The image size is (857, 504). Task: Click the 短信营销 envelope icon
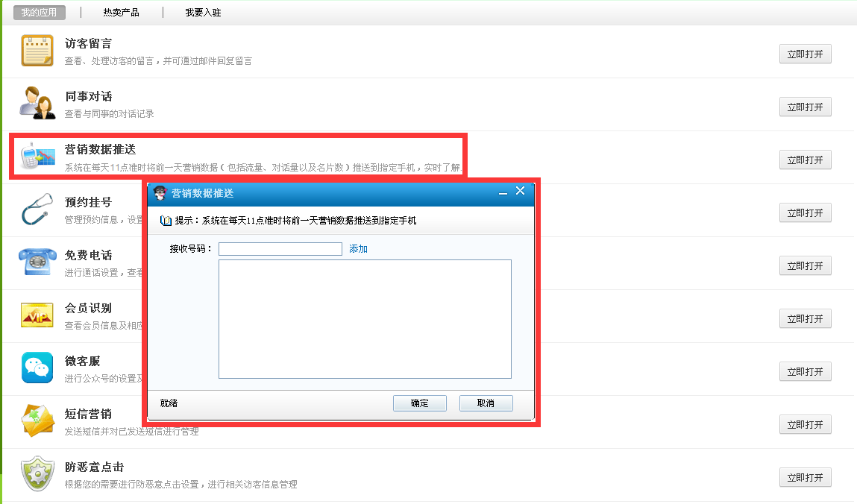pyautogui.click(x=37, y=420)
